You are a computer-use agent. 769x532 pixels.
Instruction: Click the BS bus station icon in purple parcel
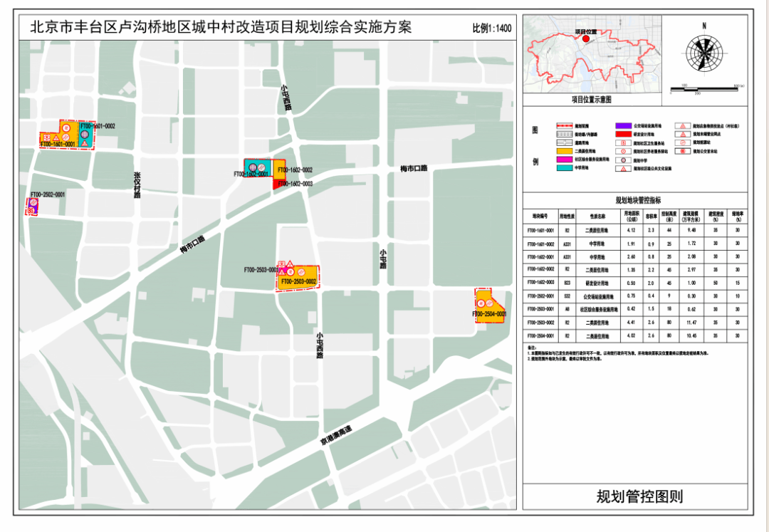(x=31, y=210)
